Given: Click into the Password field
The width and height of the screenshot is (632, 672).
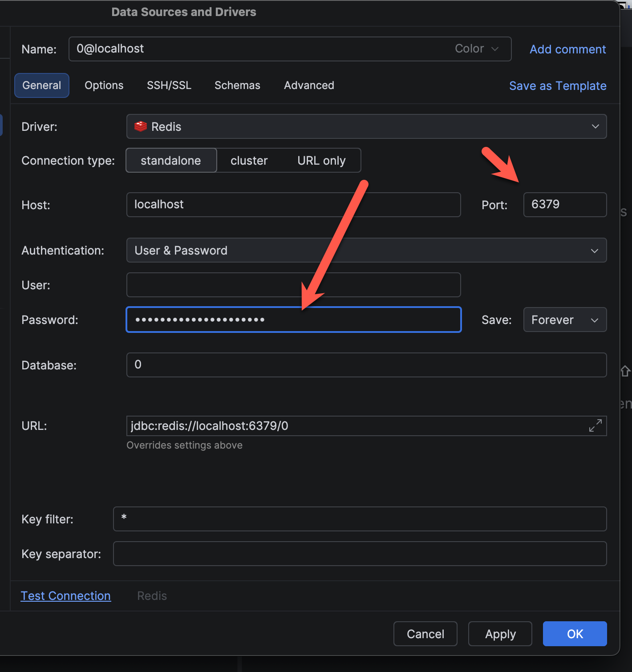Looking at the screenshot, I should click(294, 320).
